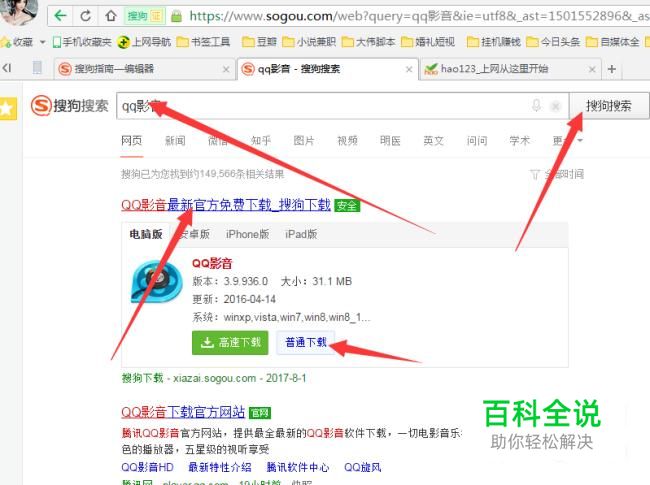The image size is (650, 485).
Task: Open 豆瓣 bookmark folder
Action: pos(260,42)
